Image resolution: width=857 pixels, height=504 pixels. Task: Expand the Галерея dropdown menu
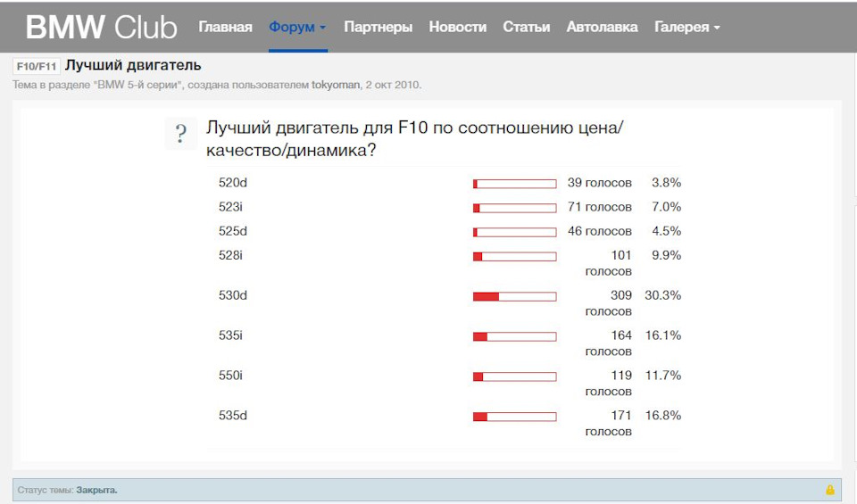point(687,27)
